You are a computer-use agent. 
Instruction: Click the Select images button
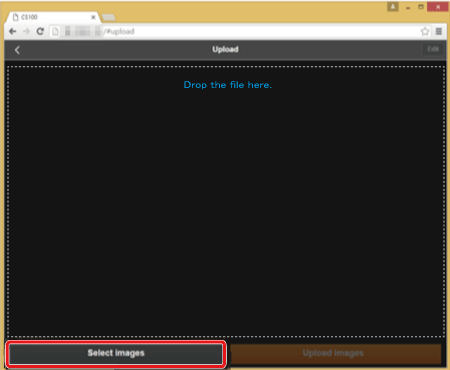(116, 353)
